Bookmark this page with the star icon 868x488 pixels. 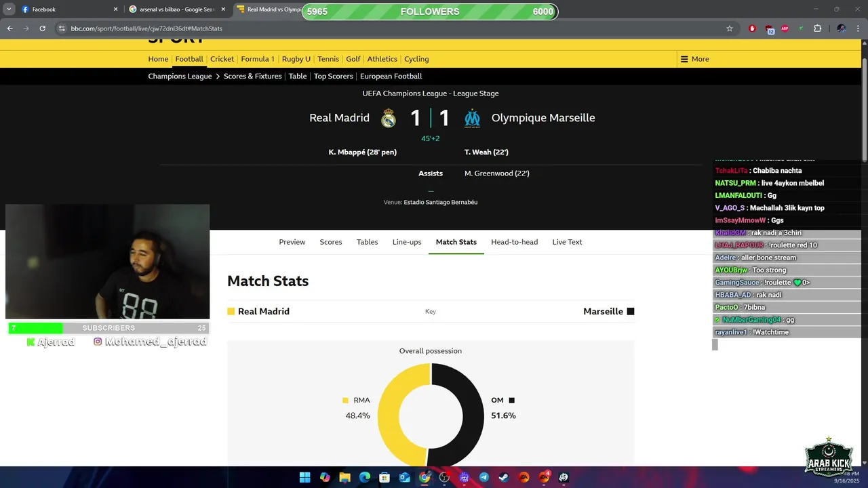[730, 28]
